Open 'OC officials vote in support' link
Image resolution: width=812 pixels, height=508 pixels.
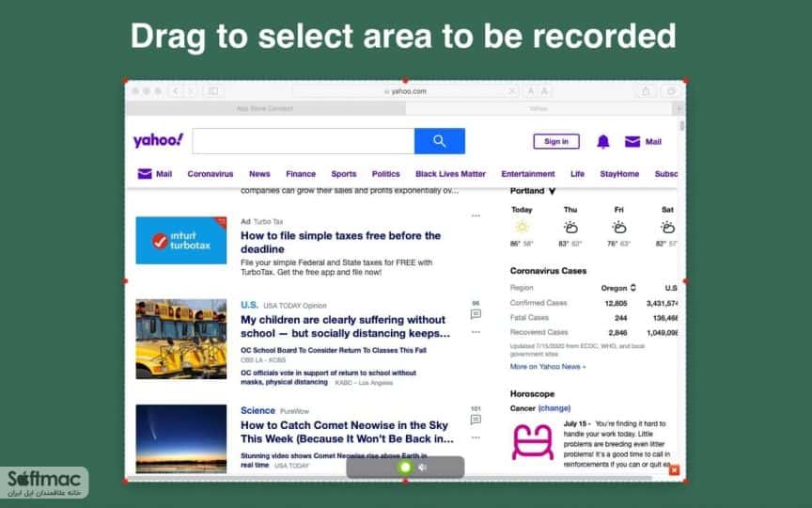[x=328, y=377]
